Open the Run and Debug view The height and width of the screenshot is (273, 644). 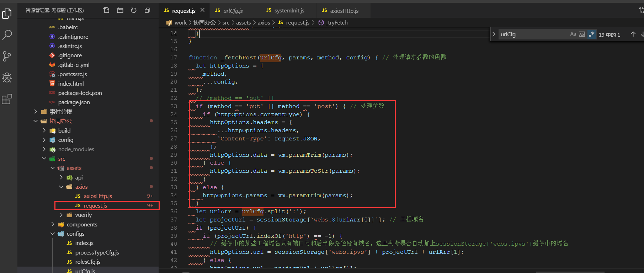(x=7, y=77)
